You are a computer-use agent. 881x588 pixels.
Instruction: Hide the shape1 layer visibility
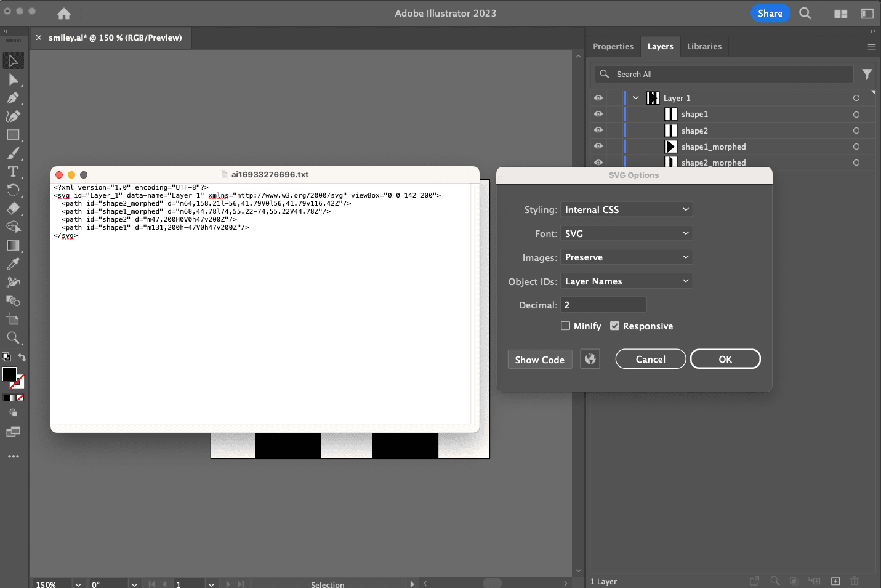click(x=598, y=114)
